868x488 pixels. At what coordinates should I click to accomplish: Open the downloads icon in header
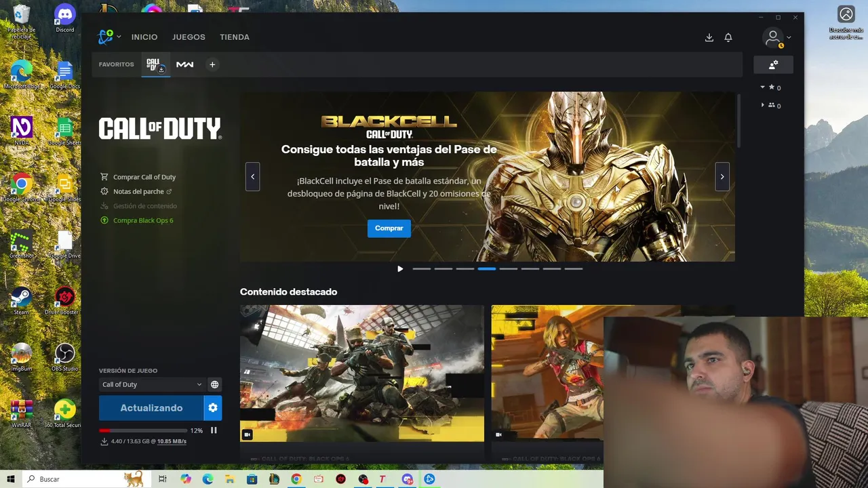point(709,37)
